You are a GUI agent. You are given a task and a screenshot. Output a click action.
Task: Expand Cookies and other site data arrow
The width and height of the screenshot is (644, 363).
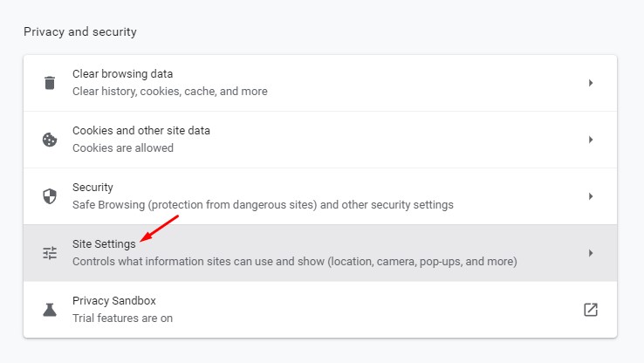pyautogui.click(x=591, y=140)
